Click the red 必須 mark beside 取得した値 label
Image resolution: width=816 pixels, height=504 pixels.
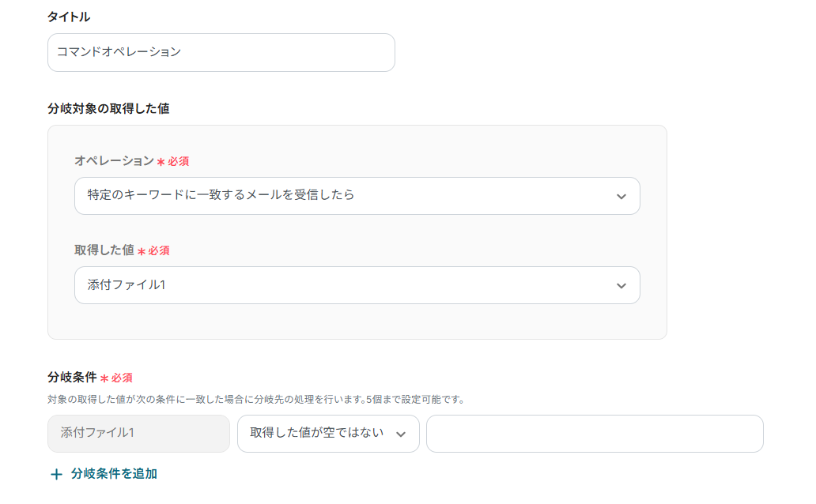click(154, 250)
